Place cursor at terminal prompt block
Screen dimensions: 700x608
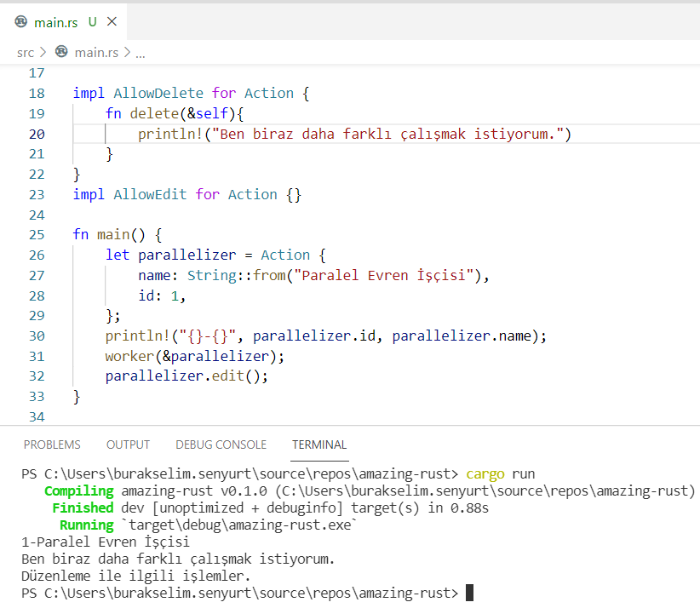(x=469, y=593)
